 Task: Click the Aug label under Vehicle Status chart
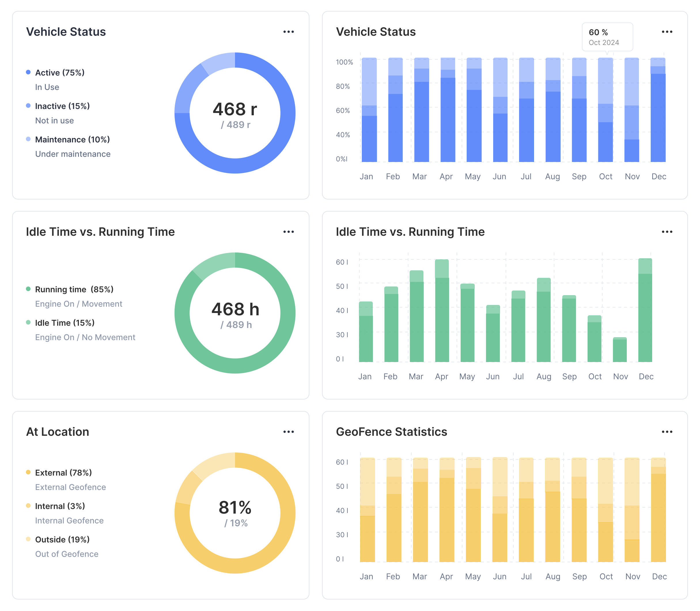(553, 177)
